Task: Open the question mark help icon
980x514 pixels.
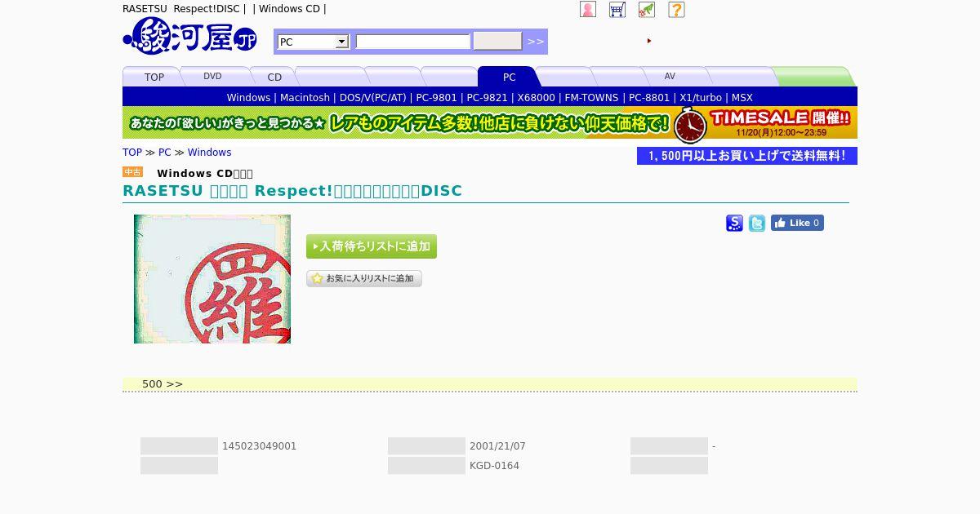Action: (676, 9)
